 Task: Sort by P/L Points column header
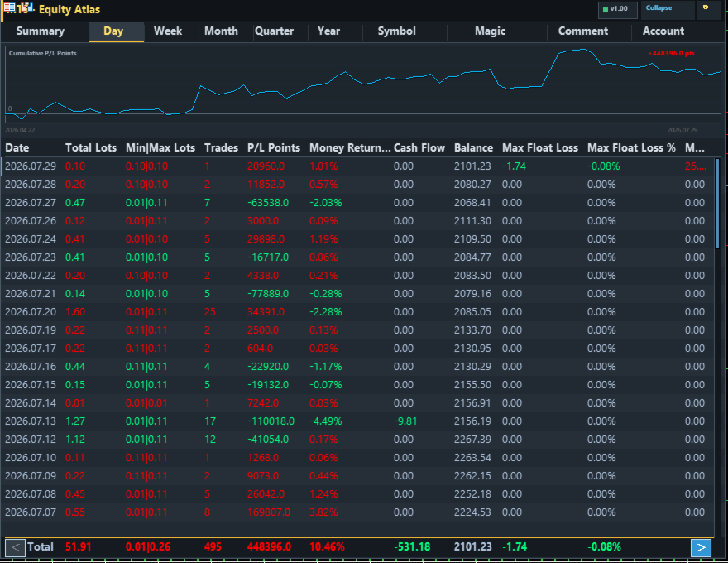(274, 147)
